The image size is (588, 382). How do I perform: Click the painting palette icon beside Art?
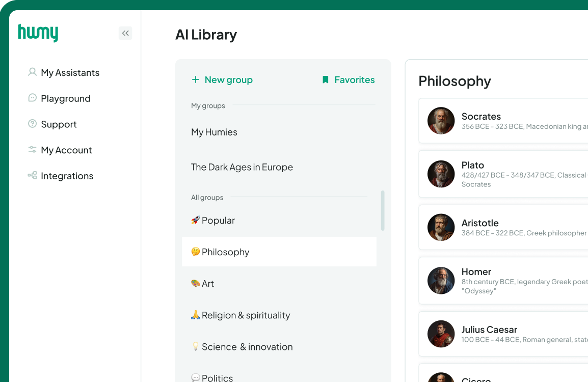pos(195,283)
